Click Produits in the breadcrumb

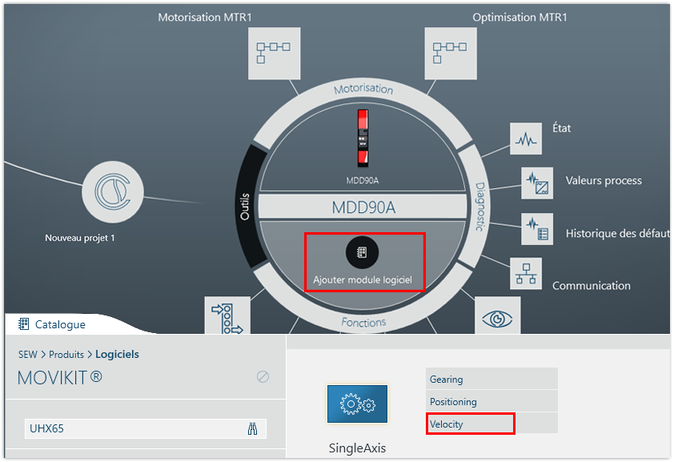64,354
